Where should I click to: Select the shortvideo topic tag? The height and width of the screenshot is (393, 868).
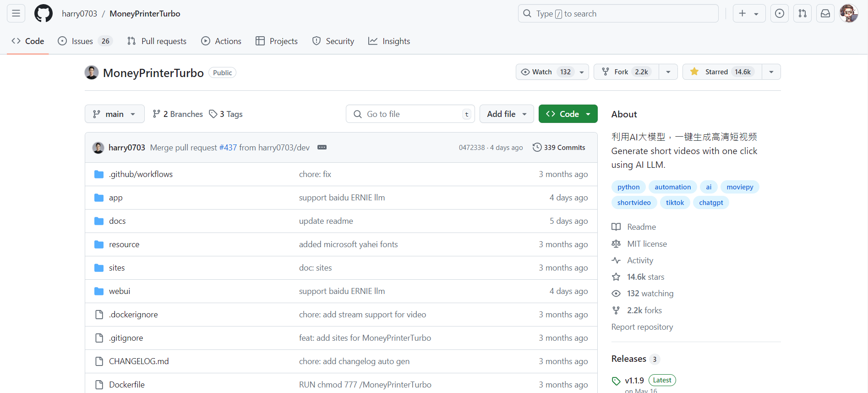[x=634, y=202]
